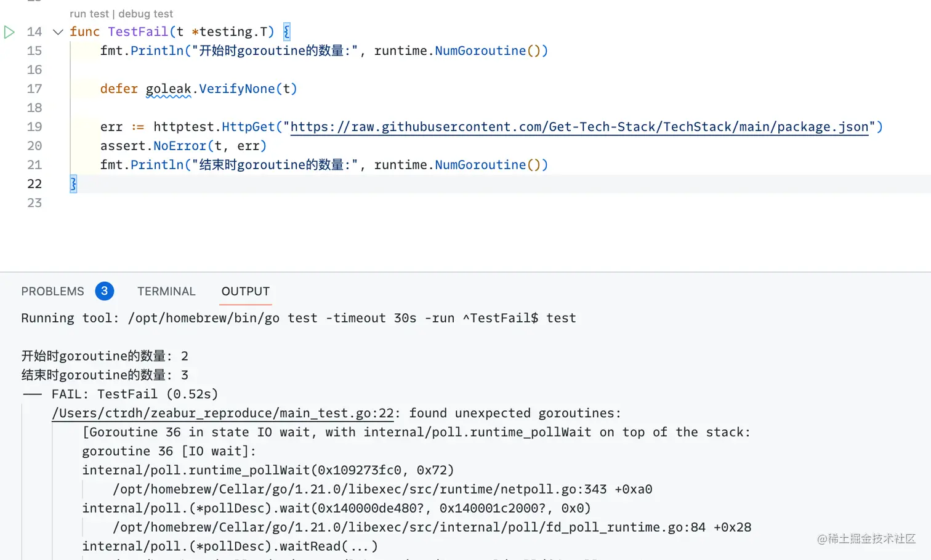
Task: Click the VerifyNone method call
Action: tap(236, 89)
